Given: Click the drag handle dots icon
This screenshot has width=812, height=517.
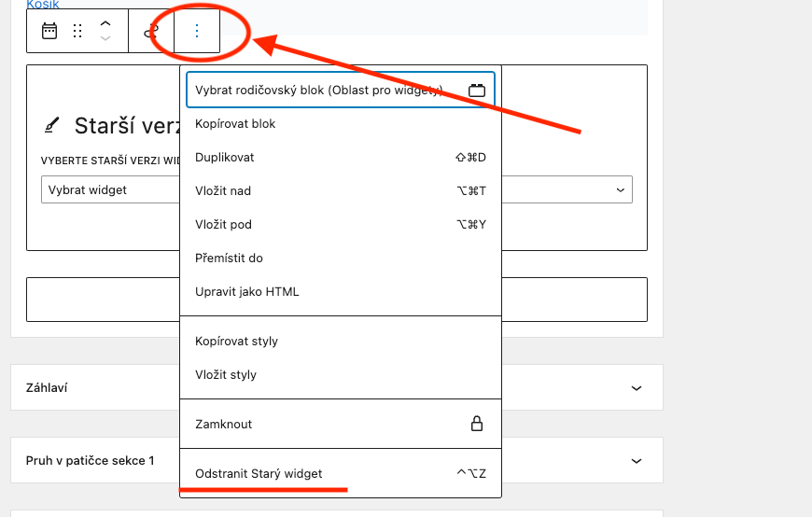Looking at the screenshot, I should pos(77,31).
